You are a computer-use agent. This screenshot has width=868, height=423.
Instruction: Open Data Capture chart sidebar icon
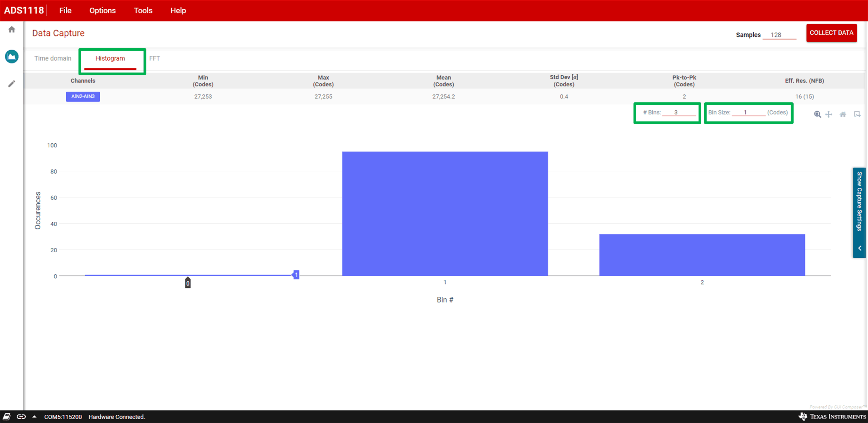click(x=12, y=56)
